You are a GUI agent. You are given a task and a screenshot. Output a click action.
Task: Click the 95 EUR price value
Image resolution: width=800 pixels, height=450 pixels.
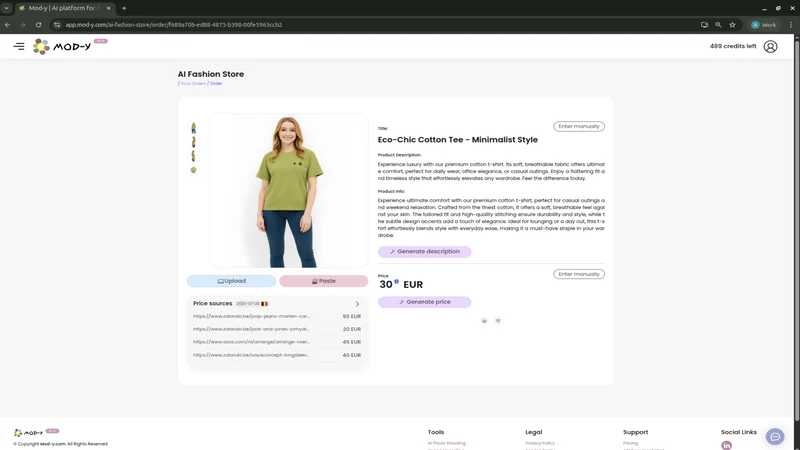pyautogui.click(x=352, y=316)
